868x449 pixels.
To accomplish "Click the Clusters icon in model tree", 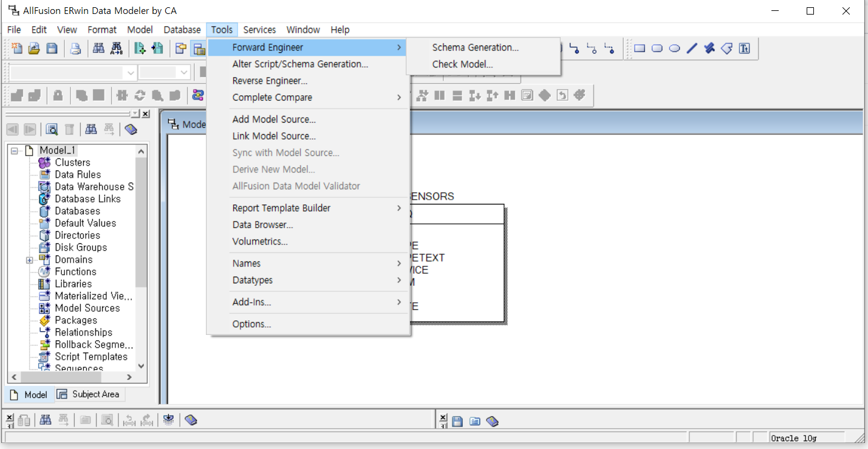I will point(44,163).
